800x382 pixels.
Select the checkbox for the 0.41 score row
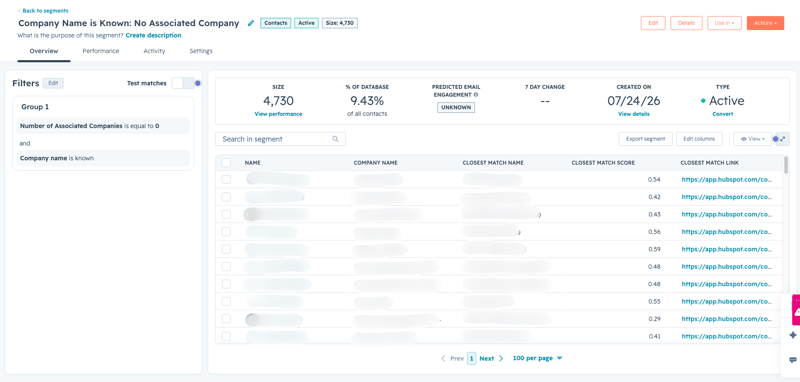tap(226, 336)
